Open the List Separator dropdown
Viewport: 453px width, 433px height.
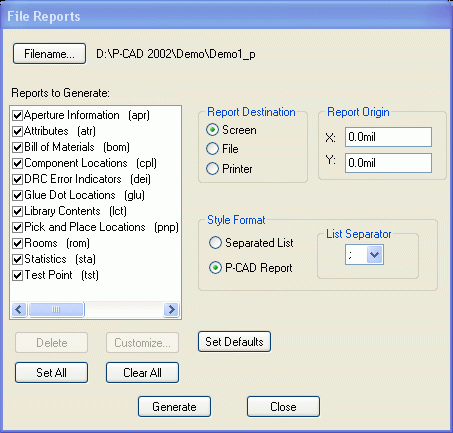375,255
